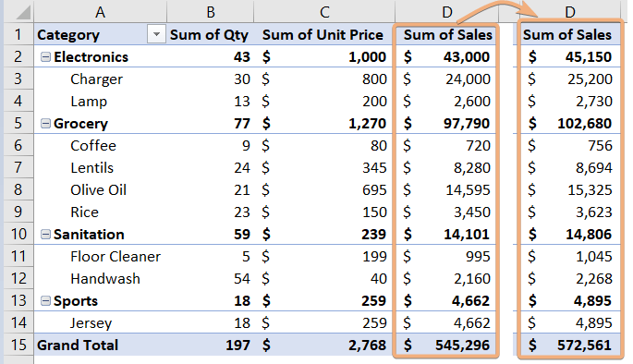Click the Sum of Qty header
Image resolution: width=633 pixels, height=364 pixels.
209,35
